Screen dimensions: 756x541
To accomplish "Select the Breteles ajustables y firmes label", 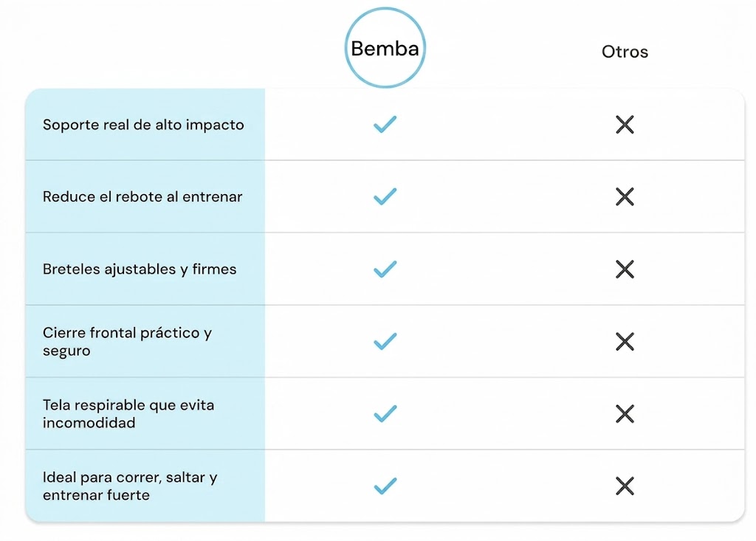I will pos(140,269).
